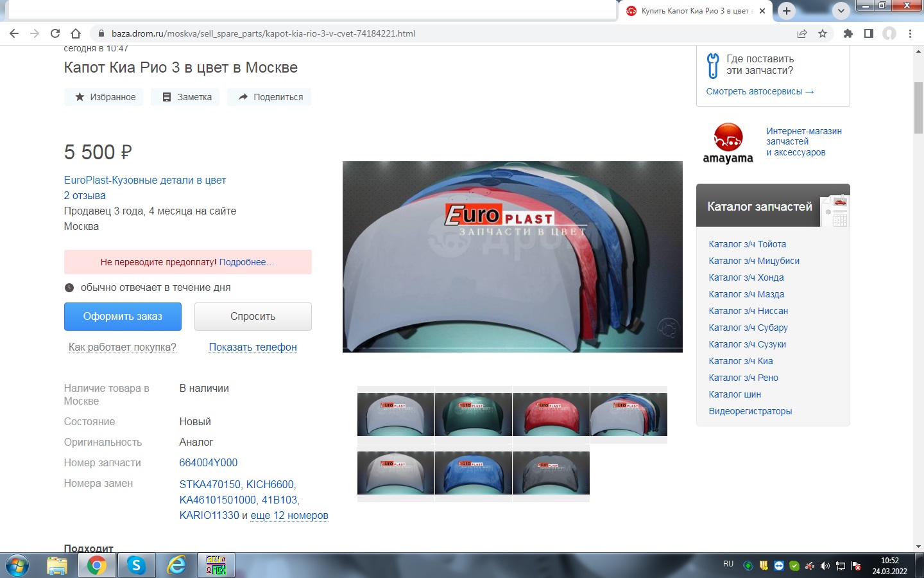
Task: Expand the 'Подробнее...' prepayment warning
Action: (246, 262)
